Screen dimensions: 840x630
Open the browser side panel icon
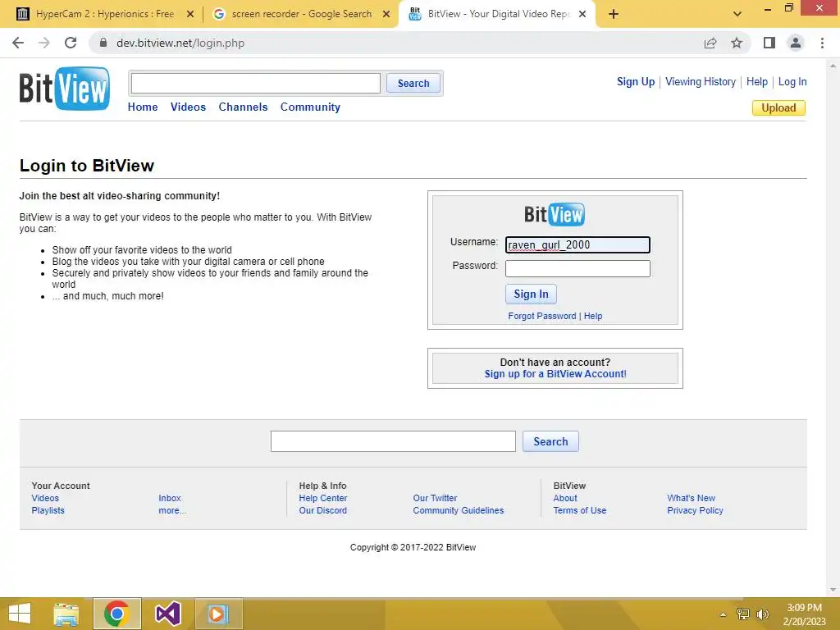tap(769, 43)
